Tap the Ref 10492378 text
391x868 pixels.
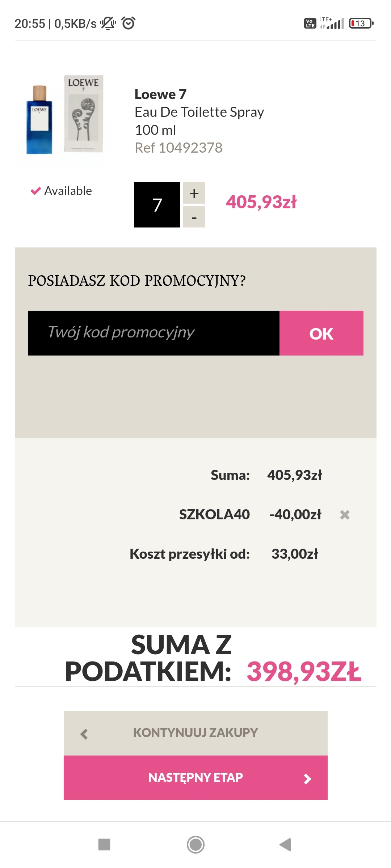(178, 148)
